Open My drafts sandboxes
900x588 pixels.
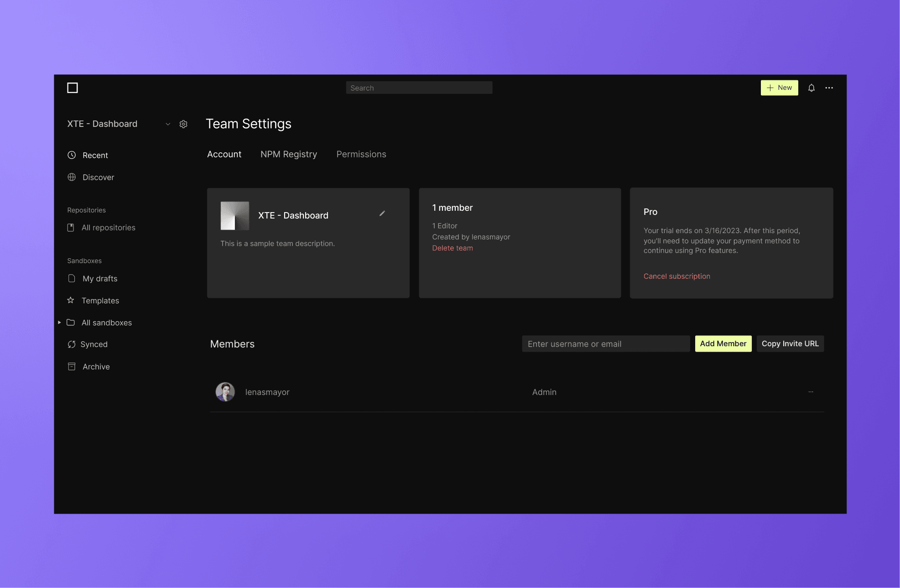click(x=99, y=278)
